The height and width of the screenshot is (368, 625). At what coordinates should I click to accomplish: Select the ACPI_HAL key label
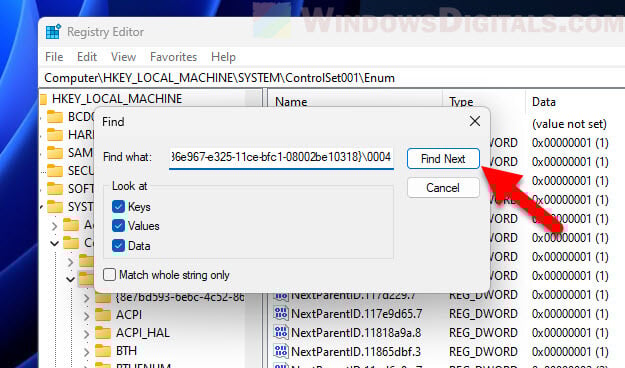click(x=143, y=333)
